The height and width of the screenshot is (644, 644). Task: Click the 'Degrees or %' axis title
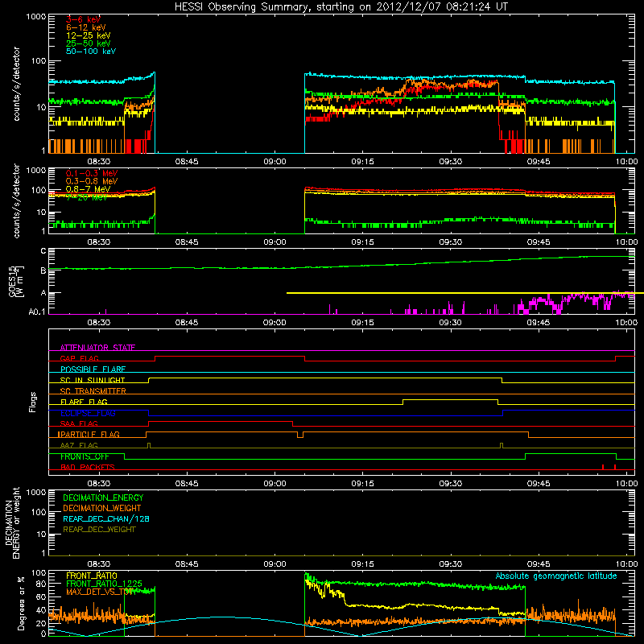[21, 603]
